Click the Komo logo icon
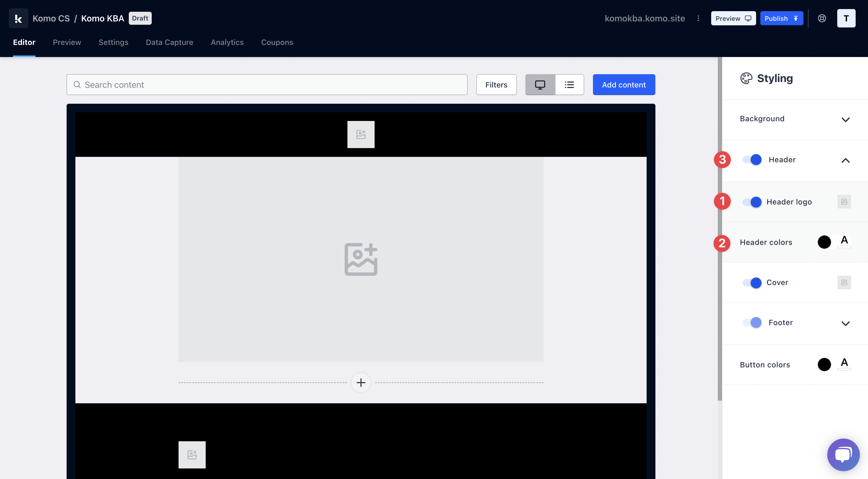Image resolution: width=868 pixels, height=479 pixels. pos(18,18)
